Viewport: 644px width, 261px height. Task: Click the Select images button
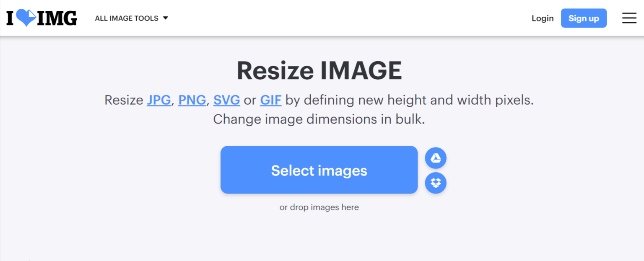tap(319, 170)
